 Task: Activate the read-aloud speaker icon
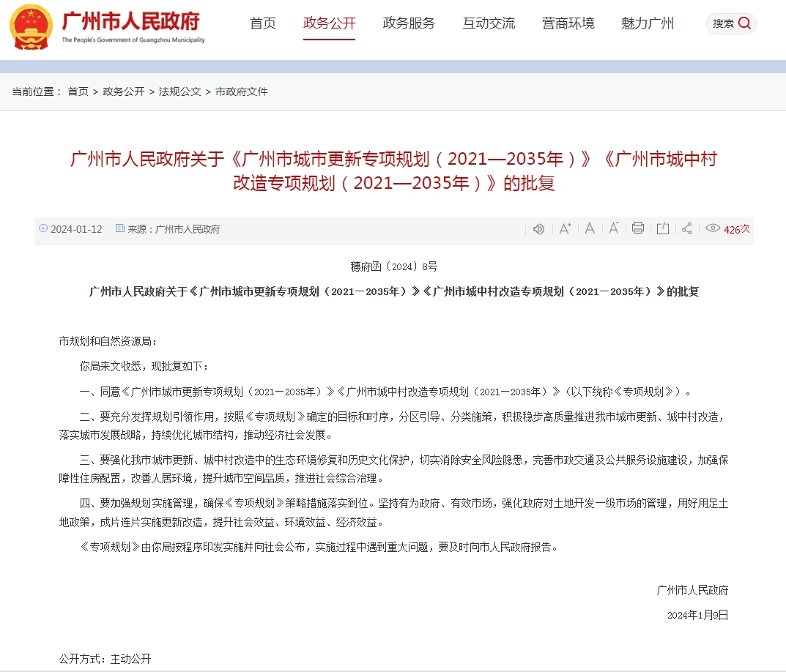click(x=539, y=229)
